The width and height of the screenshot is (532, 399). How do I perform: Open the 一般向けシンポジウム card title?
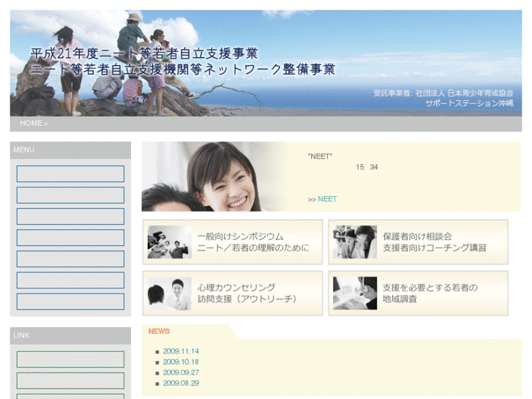click(252, 242)
